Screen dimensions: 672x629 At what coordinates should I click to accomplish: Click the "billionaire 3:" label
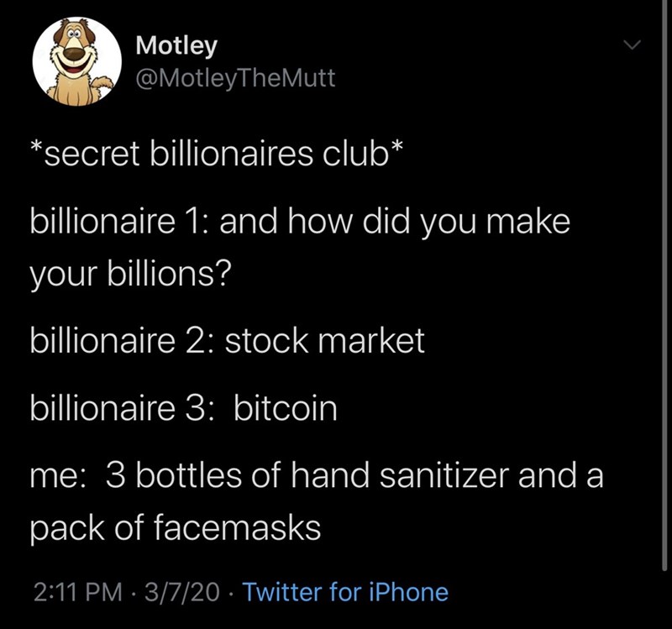[123, 409]
